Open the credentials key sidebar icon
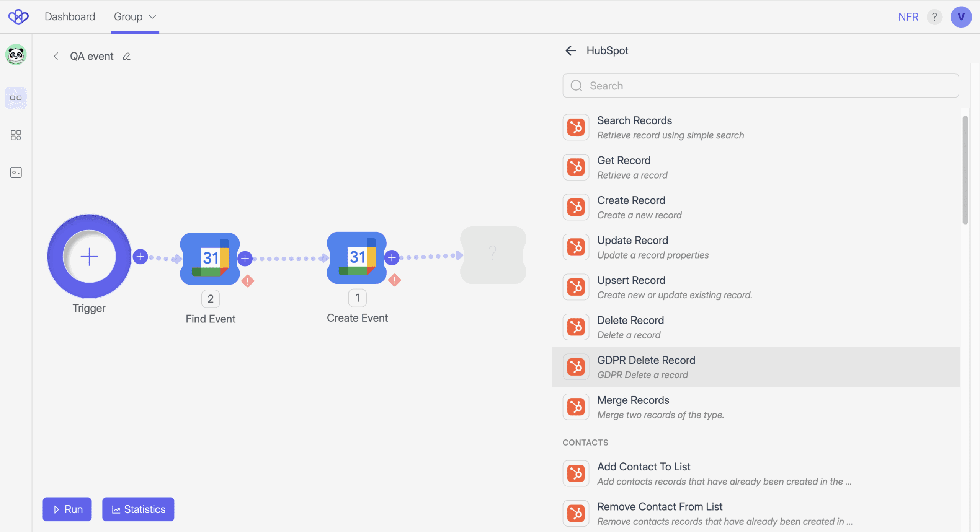Screen dimensions: 980x532 (x=16, y=172)
